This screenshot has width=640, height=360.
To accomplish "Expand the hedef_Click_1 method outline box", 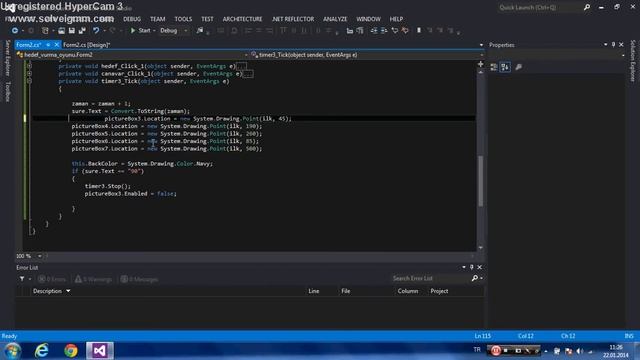I will pos(29,66).
